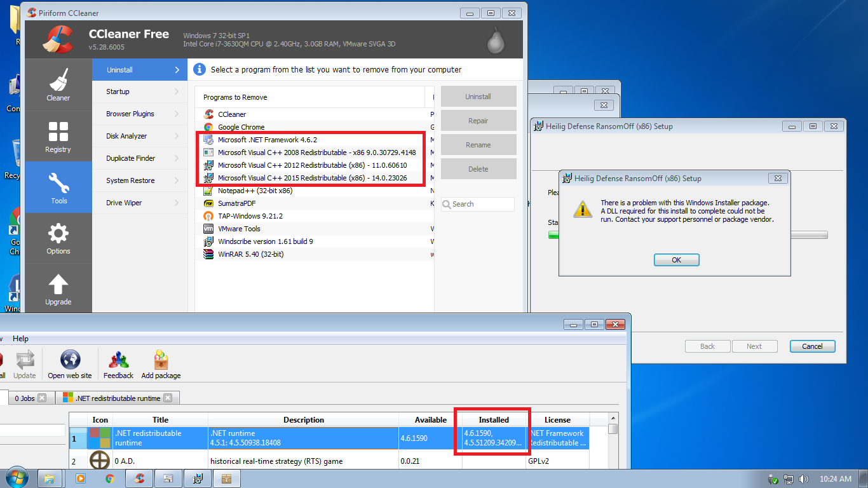The width and height of the screenshot is (868, 488).
Task: Open the Help menu in package manager
Action: point(20,339)
